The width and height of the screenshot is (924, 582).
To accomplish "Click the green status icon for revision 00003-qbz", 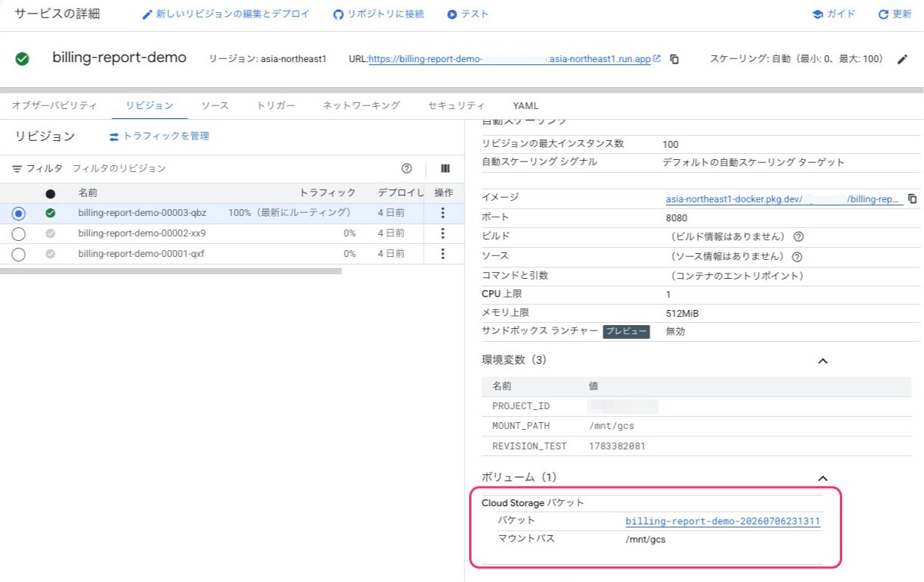I will tap(51, 213).
